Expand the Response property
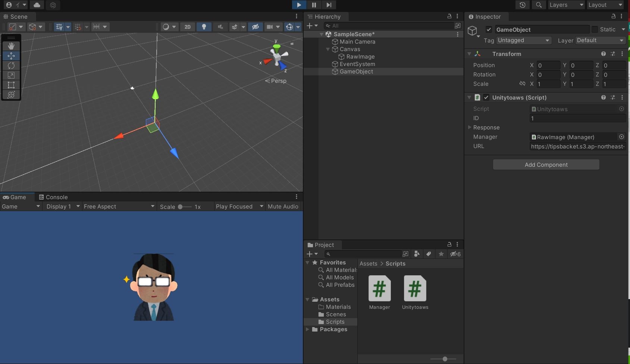The image size is (630, 364). tap(470, 128)
